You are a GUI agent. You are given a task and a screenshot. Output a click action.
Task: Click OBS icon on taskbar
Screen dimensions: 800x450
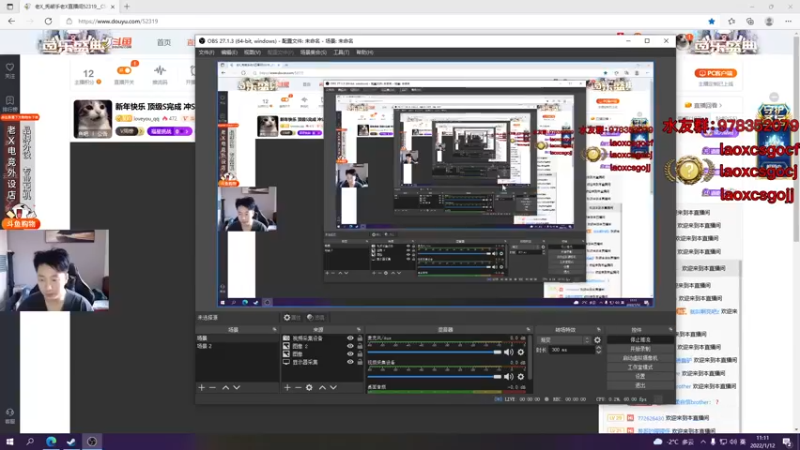pos(92,441)
